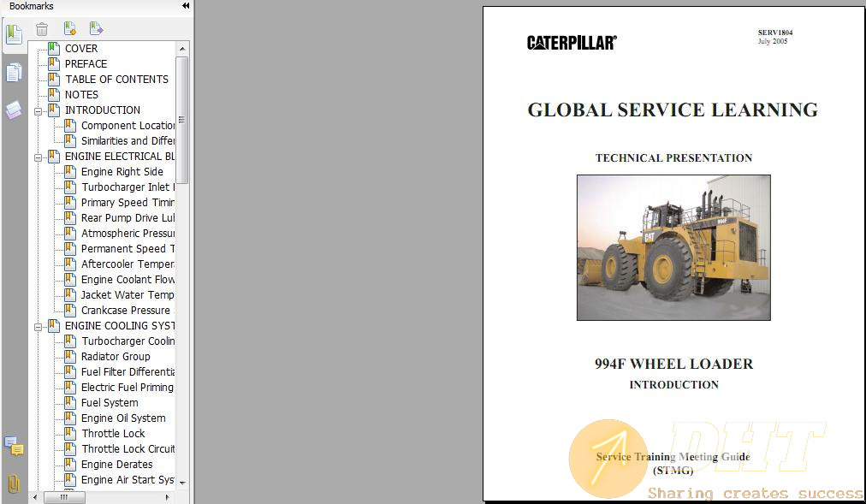
Task: Click the bookmarks horizontal scrollbar thumb
Action: (64, 497)
